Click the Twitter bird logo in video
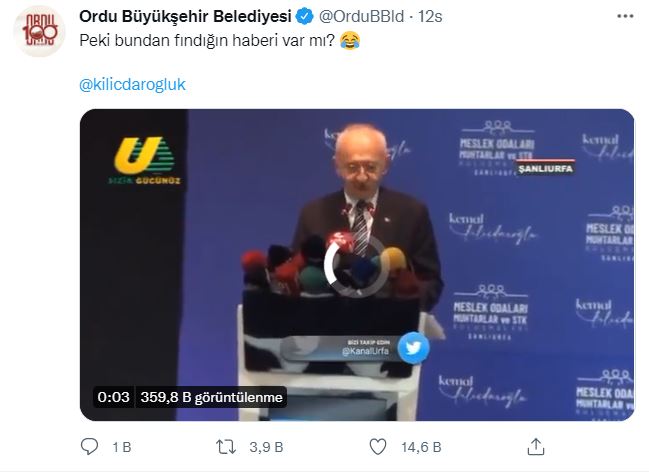 click(x=413, y=348)
